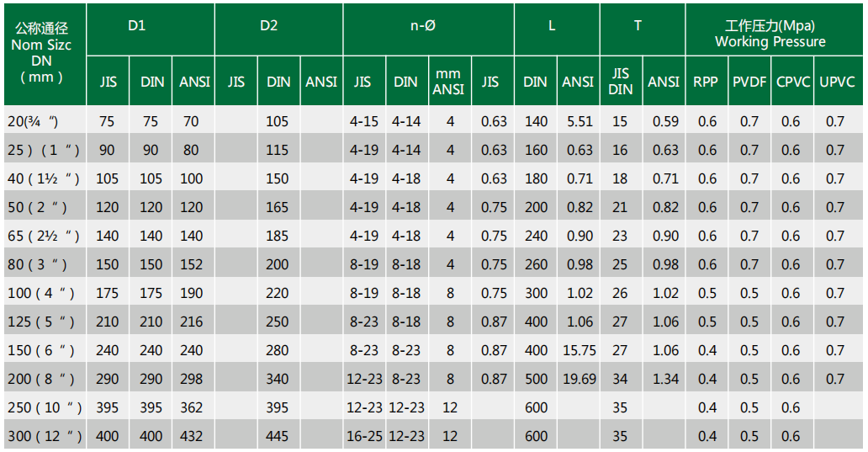Select the JIS DIN sub-header under T
This screenshot has width=868, height=452.
click(x=620, y=82)
